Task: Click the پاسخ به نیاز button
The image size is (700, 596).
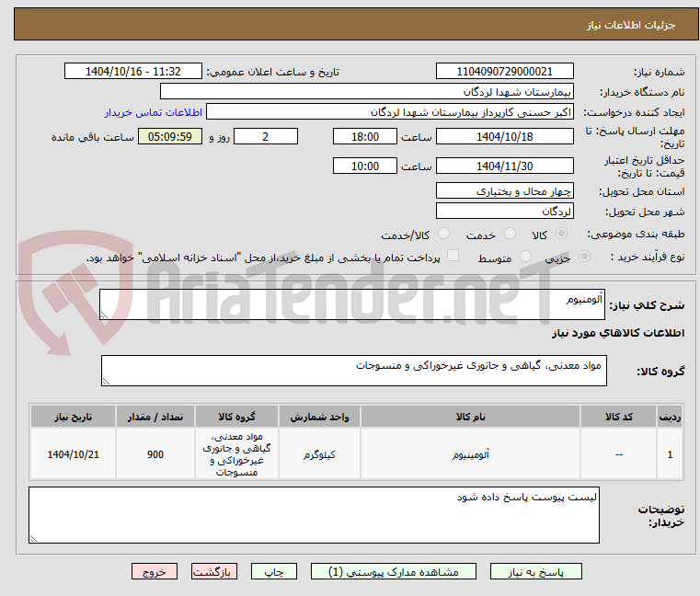Action: coord(535,571)
